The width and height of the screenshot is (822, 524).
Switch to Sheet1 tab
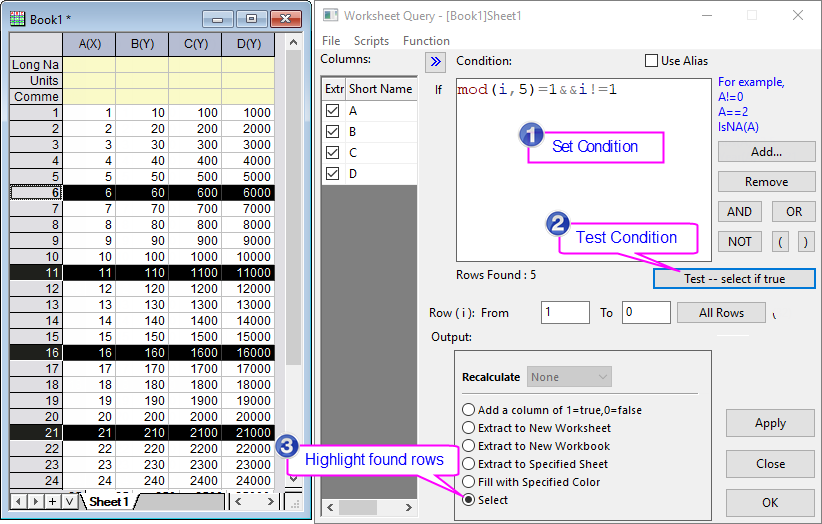tap(109, 501)
